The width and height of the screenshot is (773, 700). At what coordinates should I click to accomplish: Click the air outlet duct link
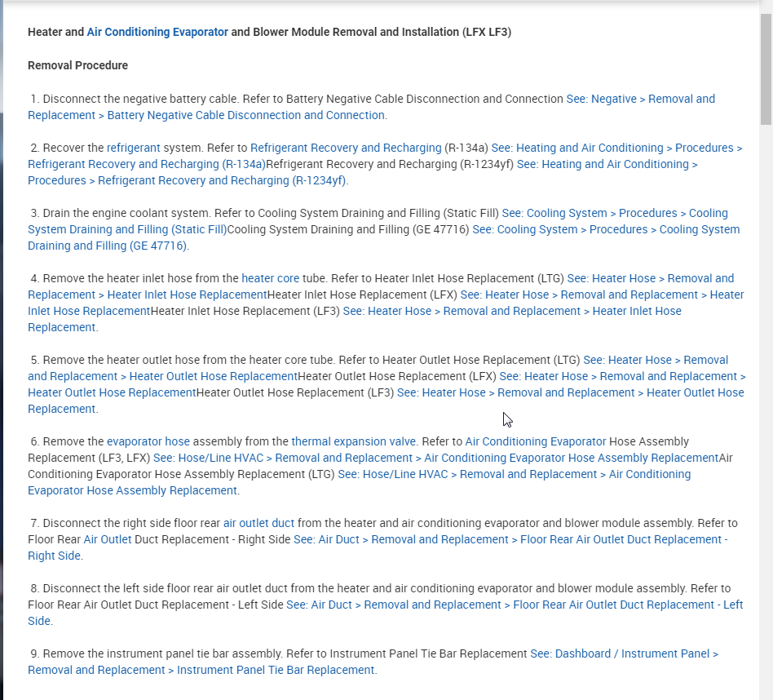258,523
